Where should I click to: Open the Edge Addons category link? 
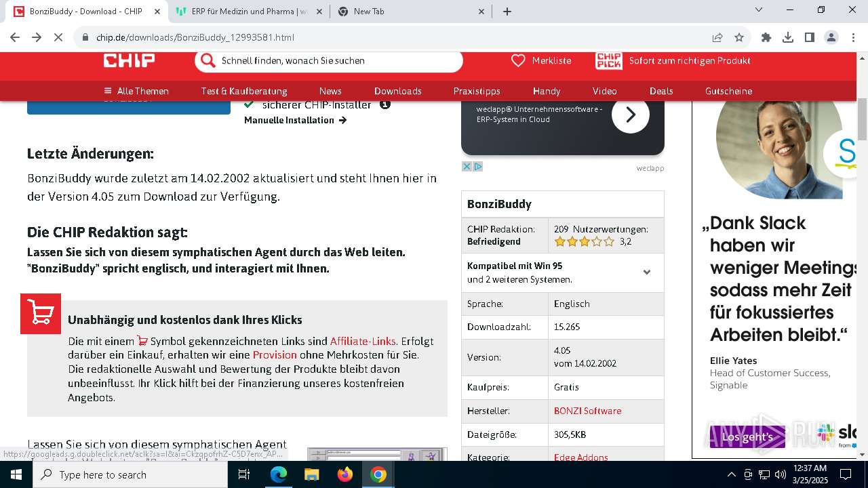581,457
